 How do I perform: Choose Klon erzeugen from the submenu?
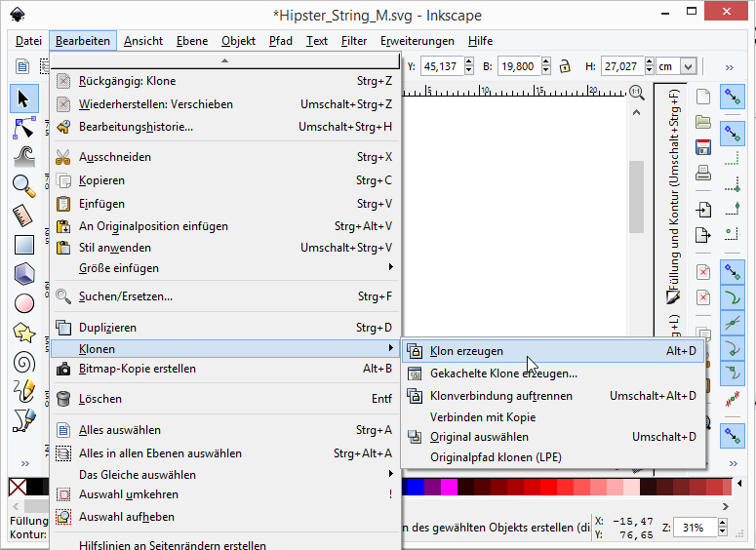click(467, 351)
